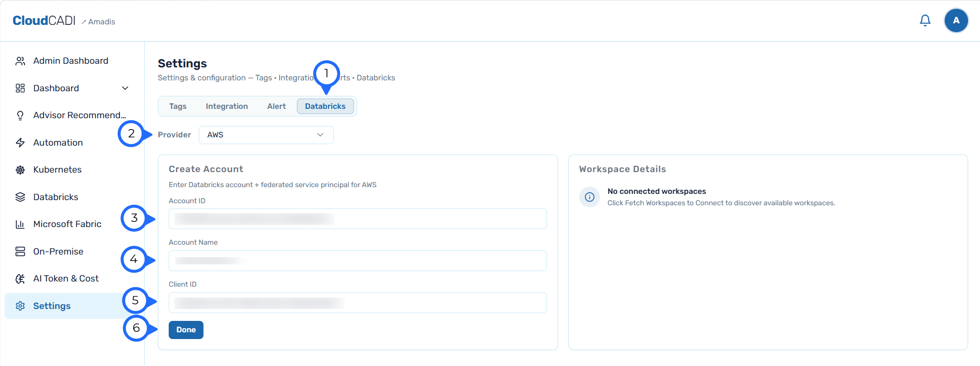The height and width of the screenshot is (366, 980).
Task: Click the AI Token & Cost brain icon
Action: coord(20,279)
